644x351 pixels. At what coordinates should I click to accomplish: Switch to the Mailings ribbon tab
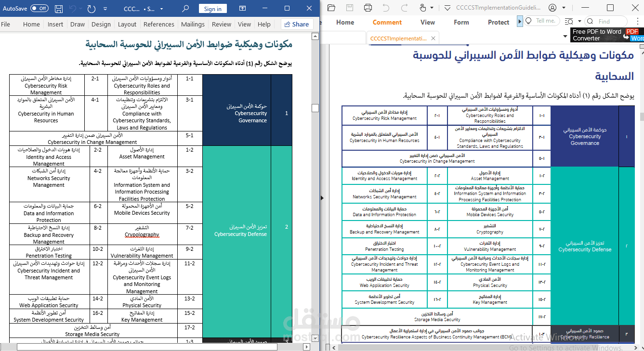(x=193, y=24)
